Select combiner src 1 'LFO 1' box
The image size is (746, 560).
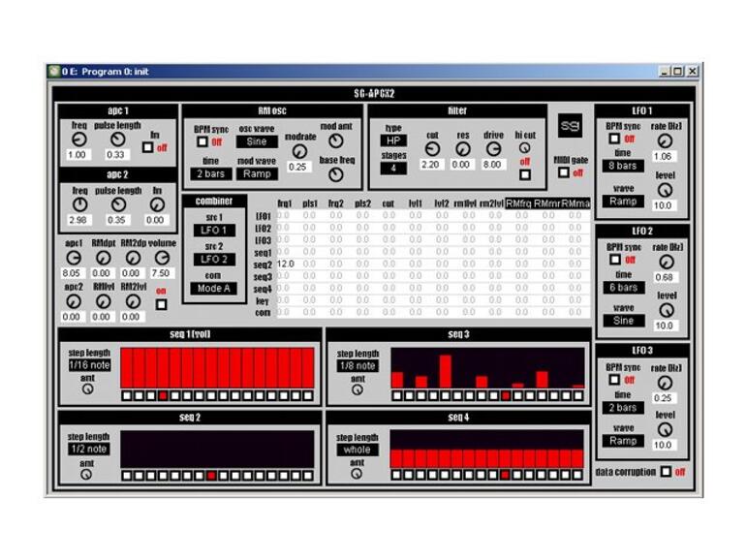(214, 231)
